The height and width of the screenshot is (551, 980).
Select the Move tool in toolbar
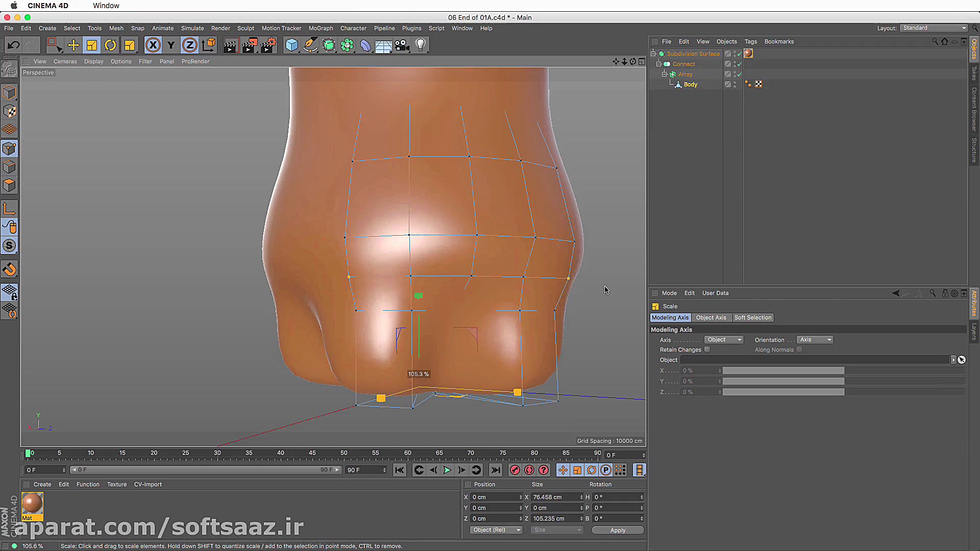73,45
